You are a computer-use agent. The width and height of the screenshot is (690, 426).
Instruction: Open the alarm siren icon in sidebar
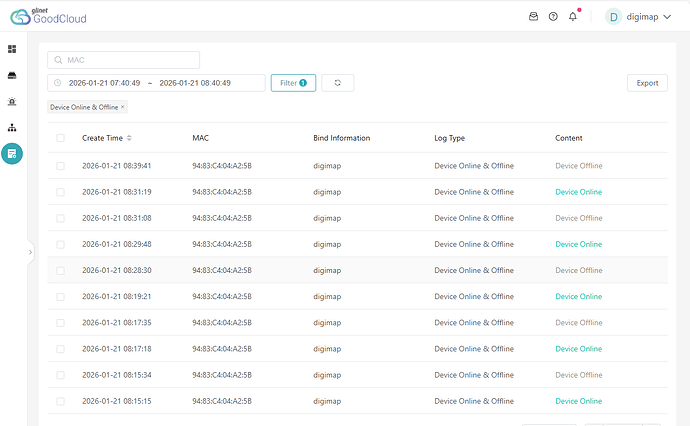[12, 102]
